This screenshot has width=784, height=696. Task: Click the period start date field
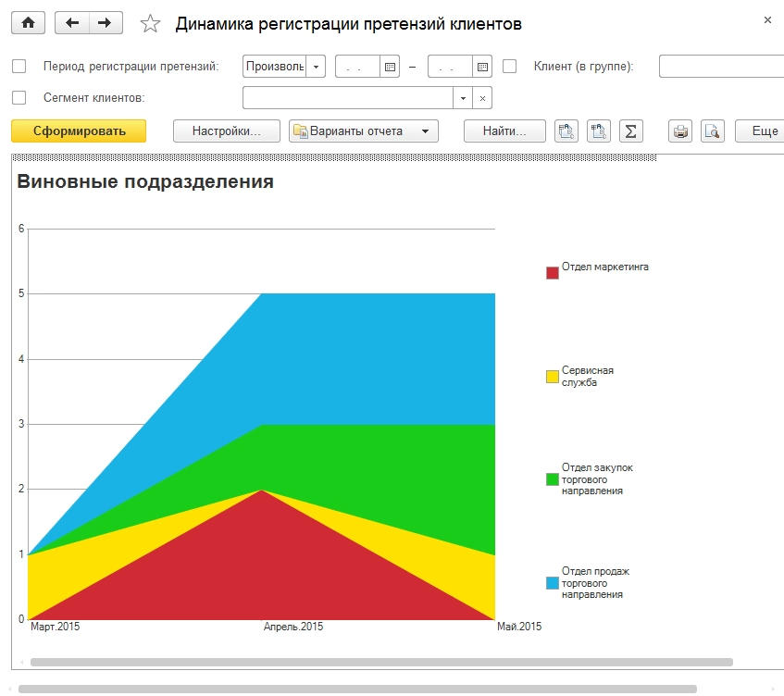click(x=357, y=67)
